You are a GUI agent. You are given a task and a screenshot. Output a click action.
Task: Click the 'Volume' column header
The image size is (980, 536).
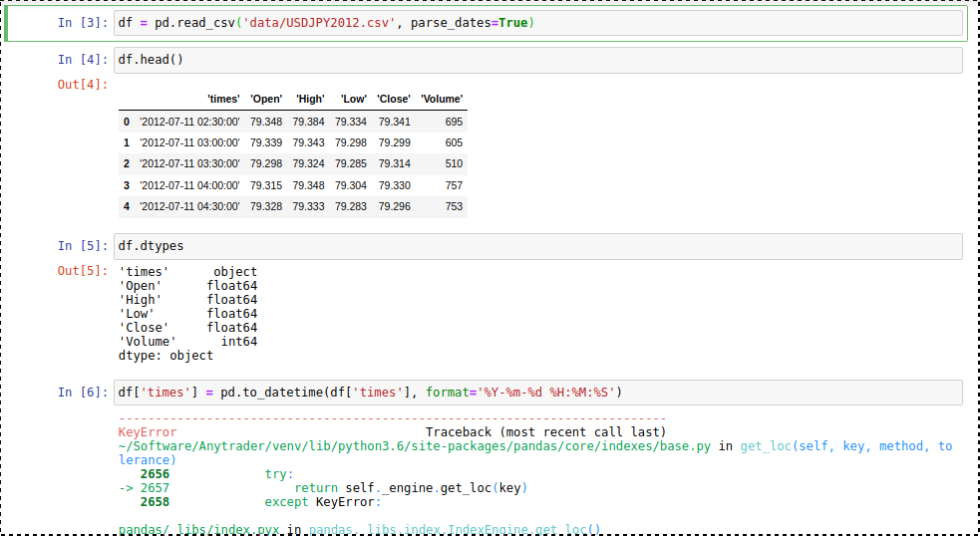[x=442, y=99]
